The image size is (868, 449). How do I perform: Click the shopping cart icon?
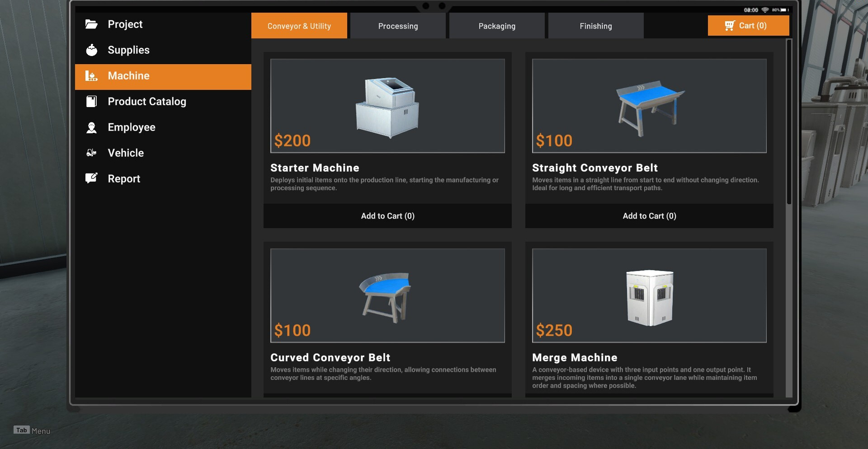(730, 26)
